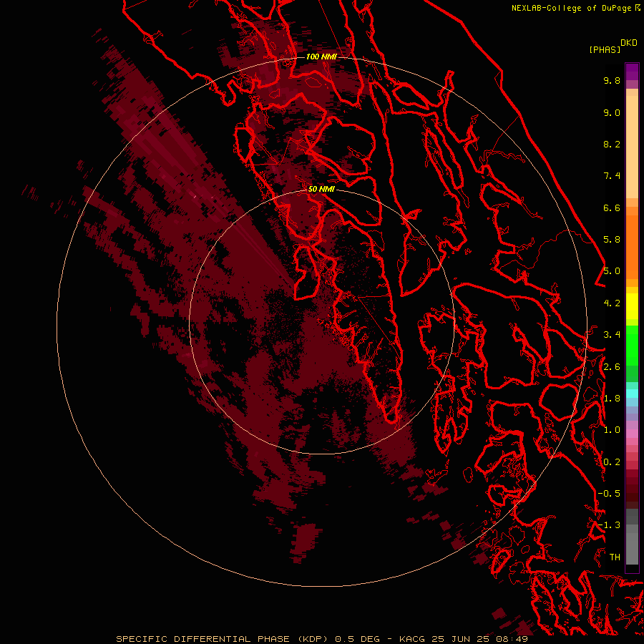Click the TH threshold label

tap(615, 557)
